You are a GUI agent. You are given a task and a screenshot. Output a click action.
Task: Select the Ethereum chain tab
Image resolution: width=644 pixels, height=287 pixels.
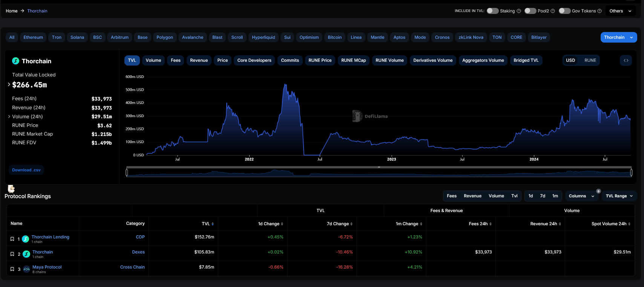pyautogui.click(x=33, y=37)
